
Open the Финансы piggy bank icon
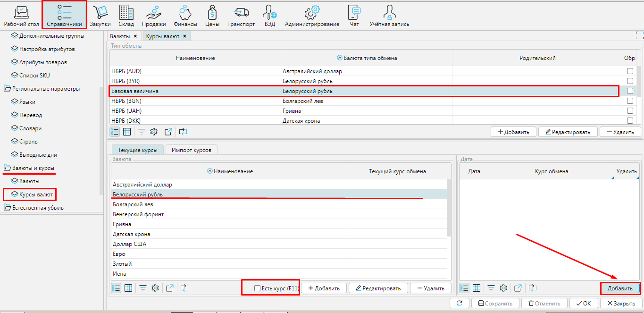pyautogui.click(x=185, y=12)
